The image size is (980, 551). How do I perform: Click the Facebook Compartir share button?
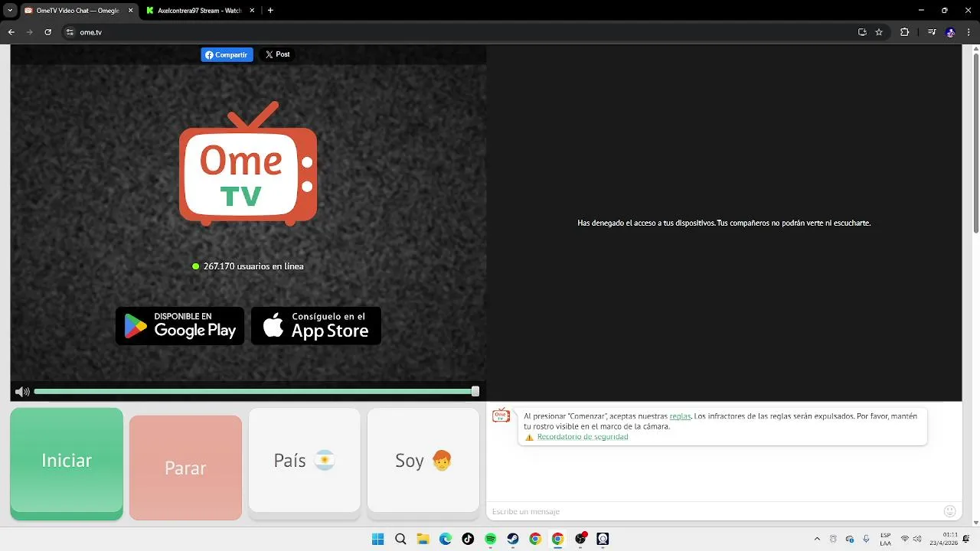227,54
